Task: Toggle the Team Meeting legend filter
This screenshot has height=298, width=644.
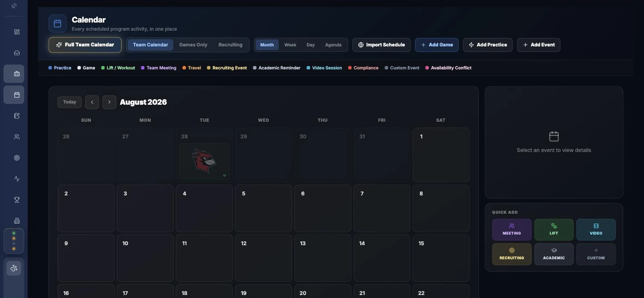Action: (x=159, y=68)
